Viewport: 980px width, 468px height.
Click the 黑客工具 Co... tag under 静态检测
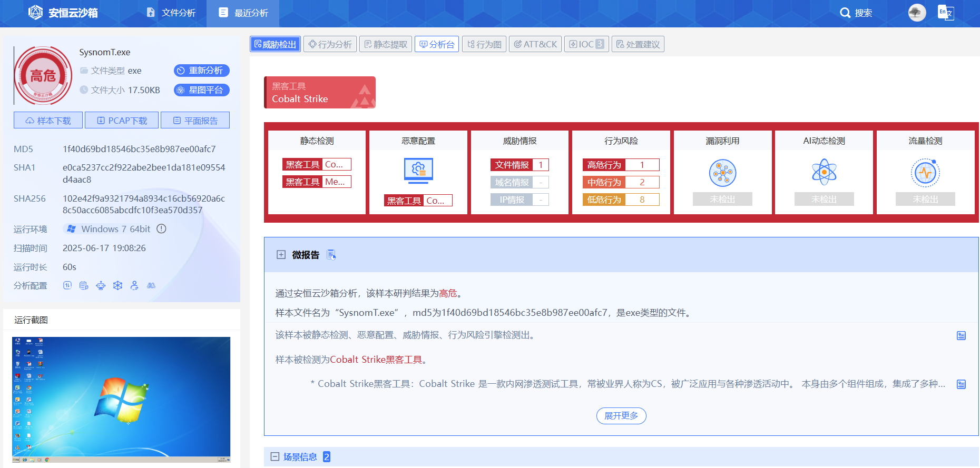[x=317, y=164]
